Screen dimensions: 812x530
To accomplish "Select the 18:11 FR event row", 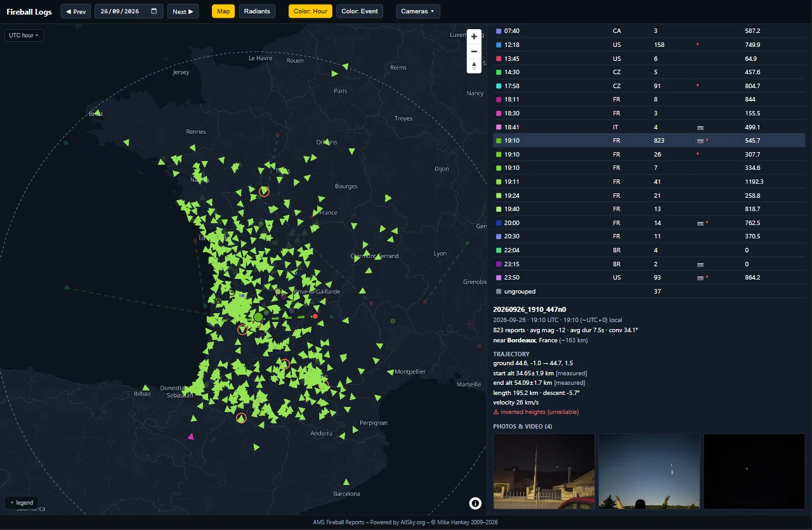I will pos(649,100).
